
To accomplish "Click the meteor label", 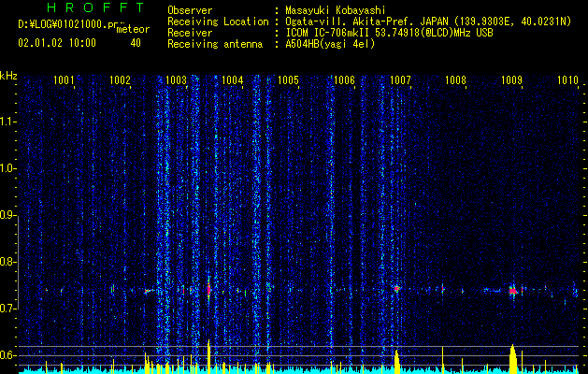I will [133, 29].
